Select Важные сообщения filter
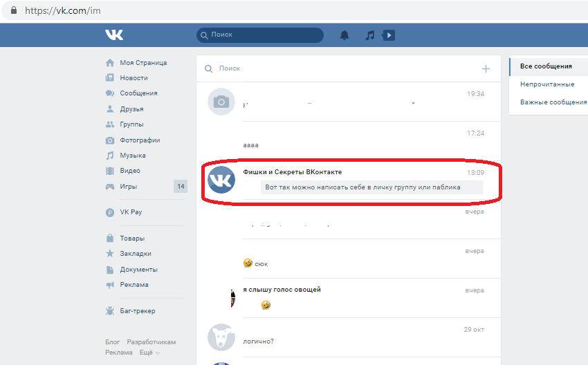 click(x=553, y=102)
